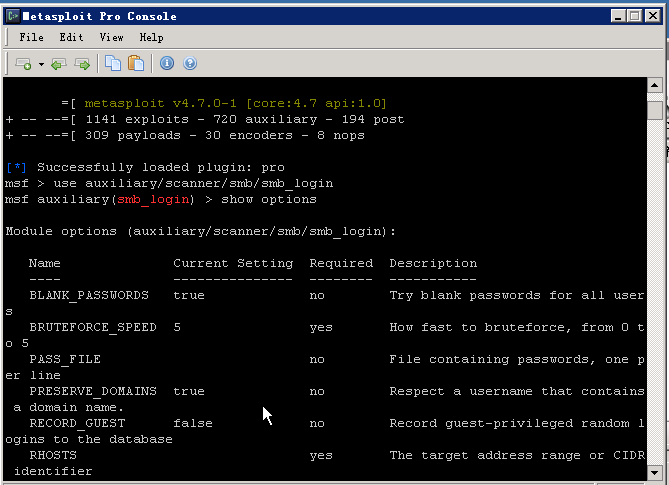
Task: Click the vertical scrollbar thumb
Action: (654, 110)
